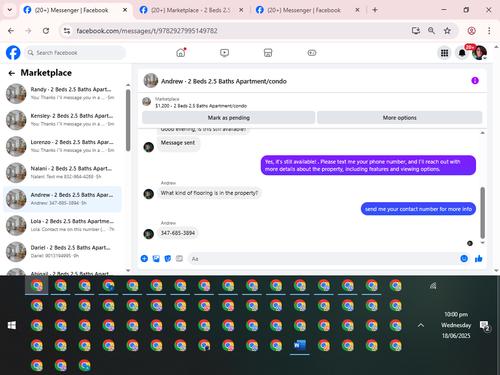Click the $1,200 listing link
This screenshot has height=375, width=500.
click(201, 106)
